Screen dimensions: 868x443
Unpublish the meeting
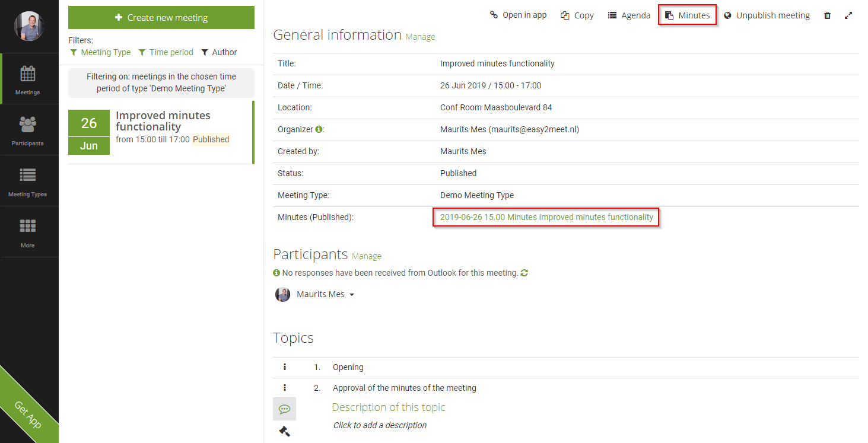point(767,15)
